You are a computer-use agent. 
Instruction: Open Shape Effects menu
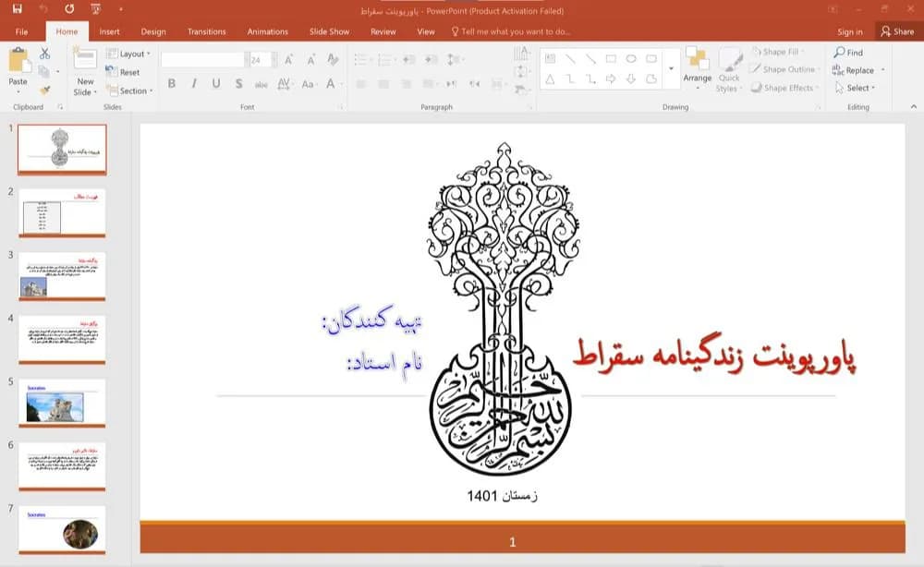[784, 88]
